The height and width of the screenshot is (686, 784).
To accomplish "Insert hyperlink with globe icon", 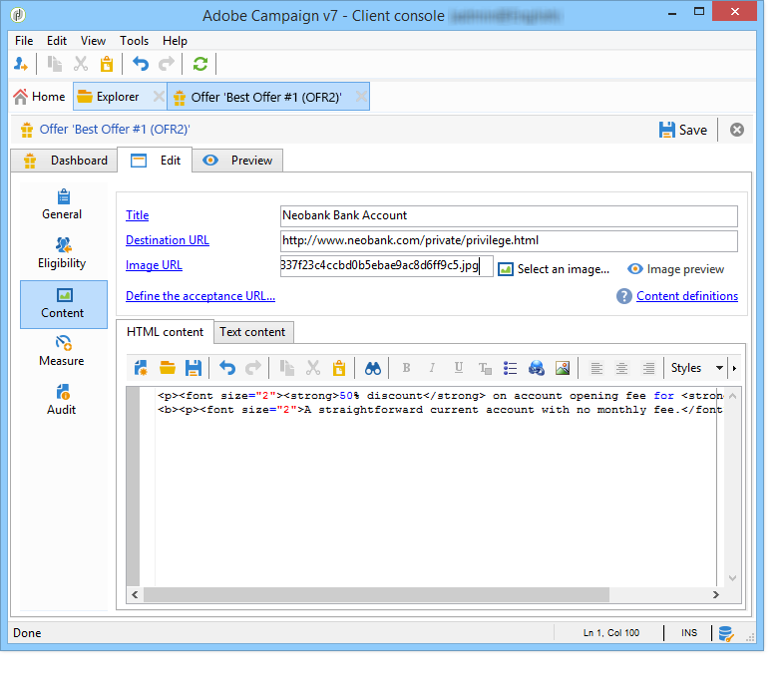I will pos(536,369).
